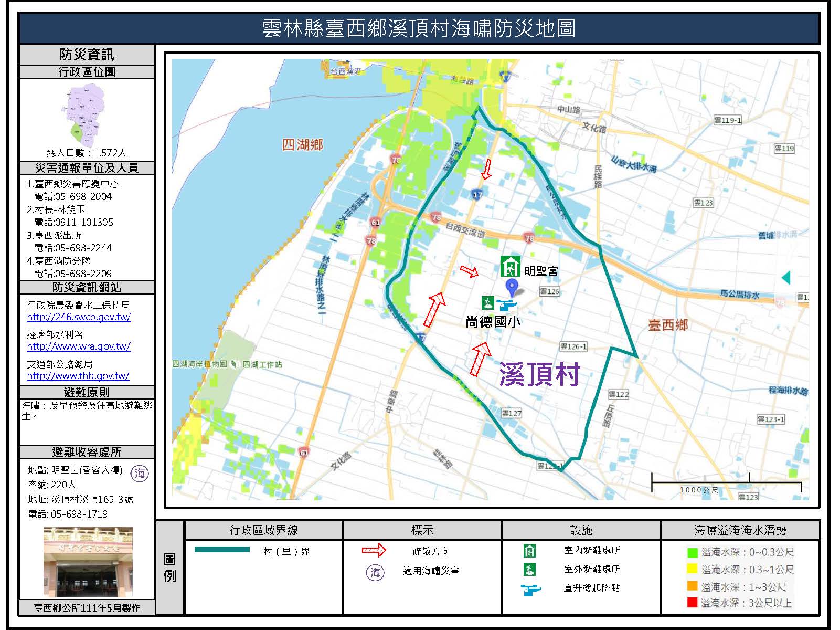Viewport: 840px width, 630px height.
Task: Click the shelter phone 05-698-1719
Action: point(79,514)
